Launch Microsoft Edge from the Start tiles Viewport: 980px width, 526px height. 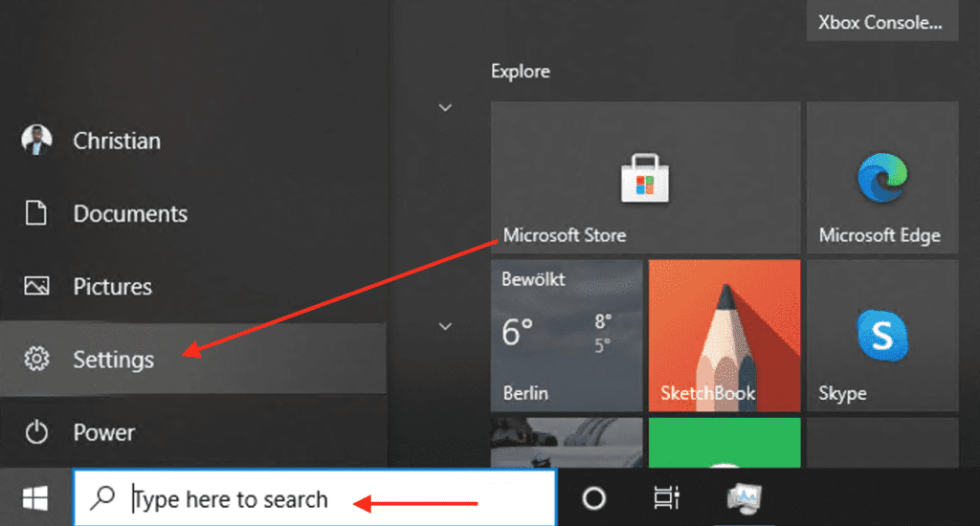point(881,178)
